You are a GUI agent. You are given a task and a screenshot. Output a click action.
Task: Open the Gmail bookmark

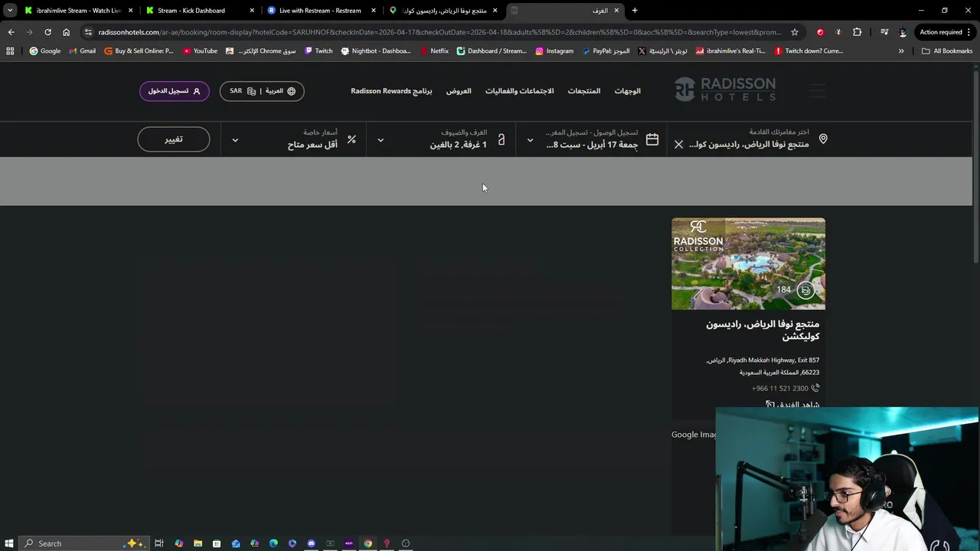pyautogui.click(x=82, y=51)
